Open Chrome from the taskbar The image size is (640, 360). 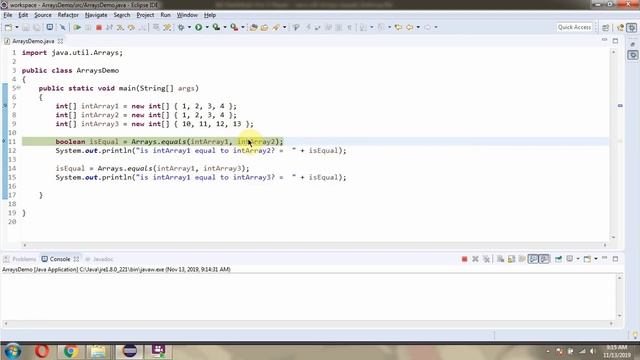(70, 351)
